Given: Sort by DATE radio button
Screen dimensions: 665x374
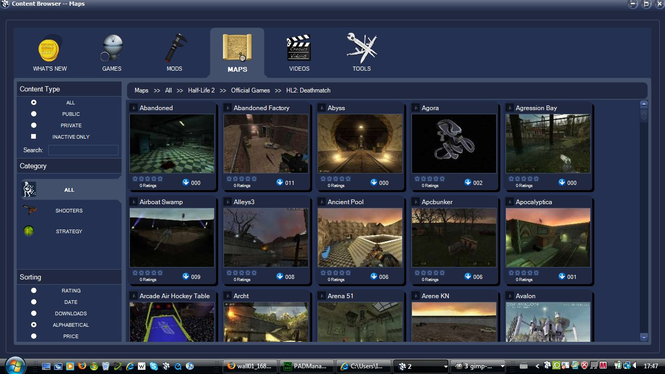Looking at the screenshot, I should pos(34,302).
